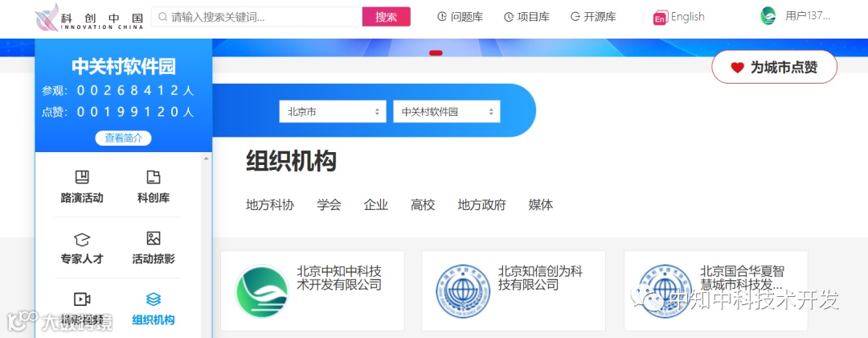Click the 北京国合华夏智慧城市科技 company name
Image resolution: width=868 pixels, height=338 pixels.
coord(743,278)
